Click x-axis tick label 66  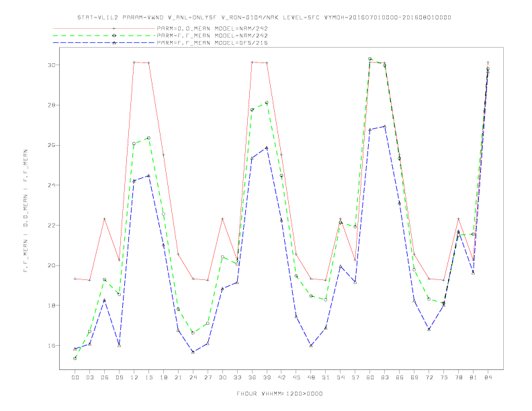point(400,377)
